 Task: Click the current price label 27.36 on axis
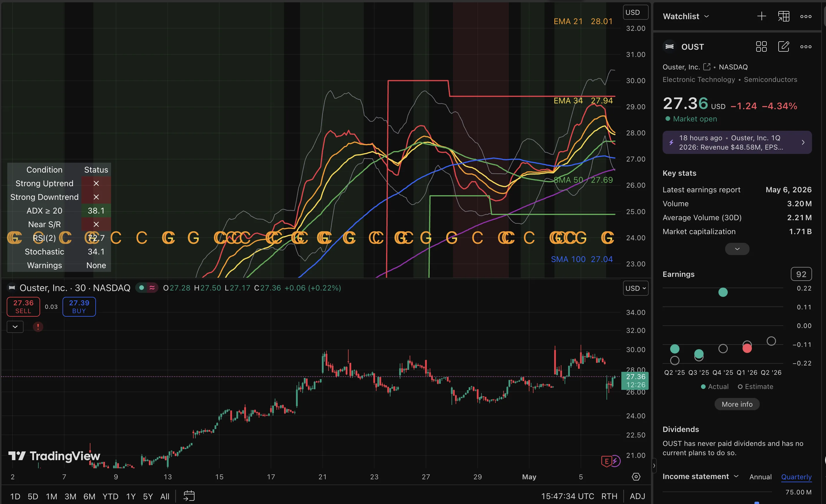635,381
